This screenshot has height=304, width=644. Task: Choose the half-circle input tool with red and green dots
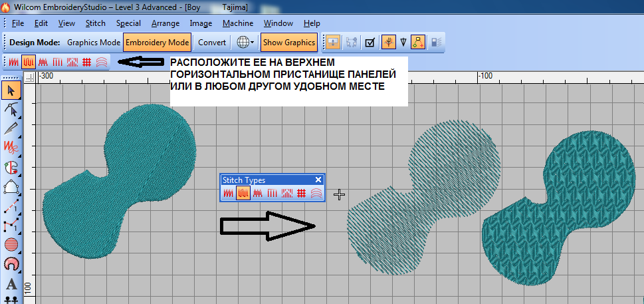coord(11,167)
